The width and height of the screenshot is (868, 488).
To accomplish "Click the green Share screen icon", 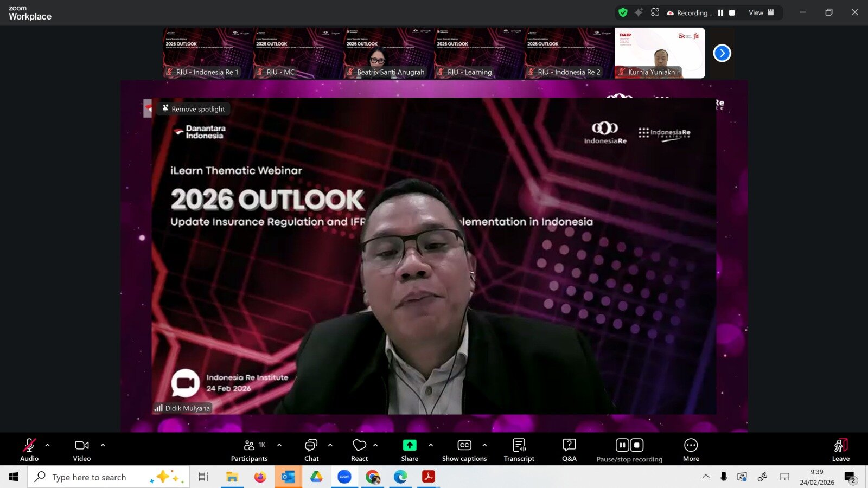I will pos(410,445).
